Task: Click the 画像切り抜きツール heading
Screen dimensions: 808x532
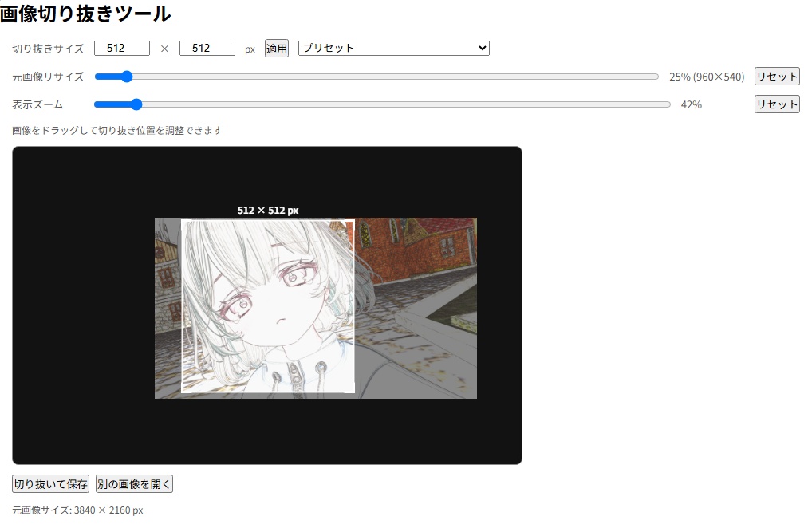Action: (x=85, y=14)
